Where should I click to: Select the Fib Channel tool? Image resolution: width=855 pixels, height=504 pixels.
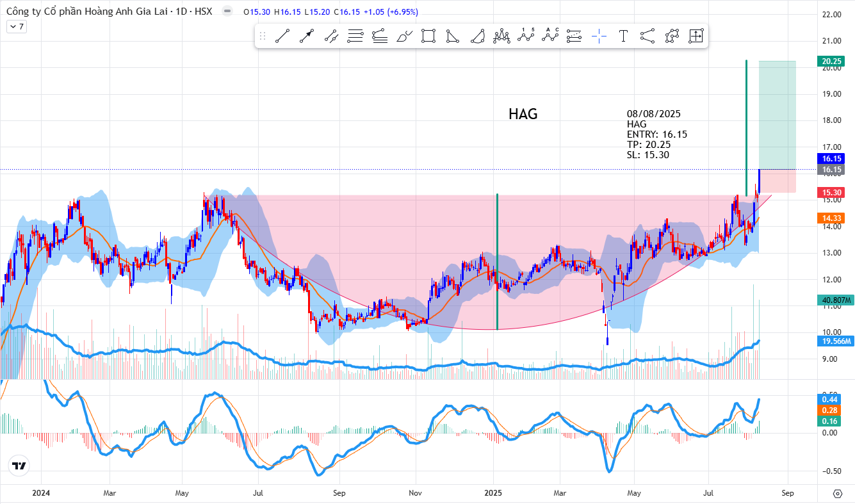click(380, 37)
